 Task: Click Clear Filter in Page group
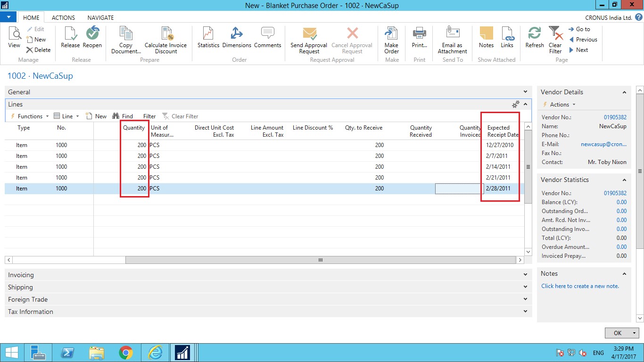coord(555,40)
